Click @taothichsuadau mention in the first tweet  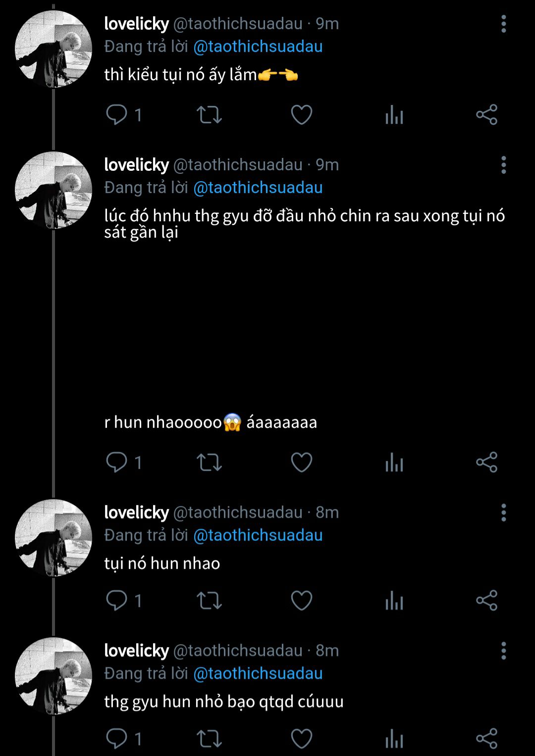point(258,47)
